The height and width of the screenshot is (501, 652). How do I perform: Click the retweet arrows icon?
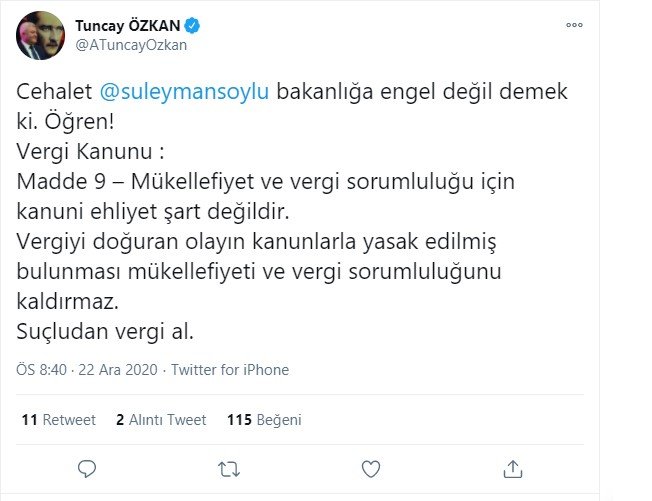(x=229, y=469)
